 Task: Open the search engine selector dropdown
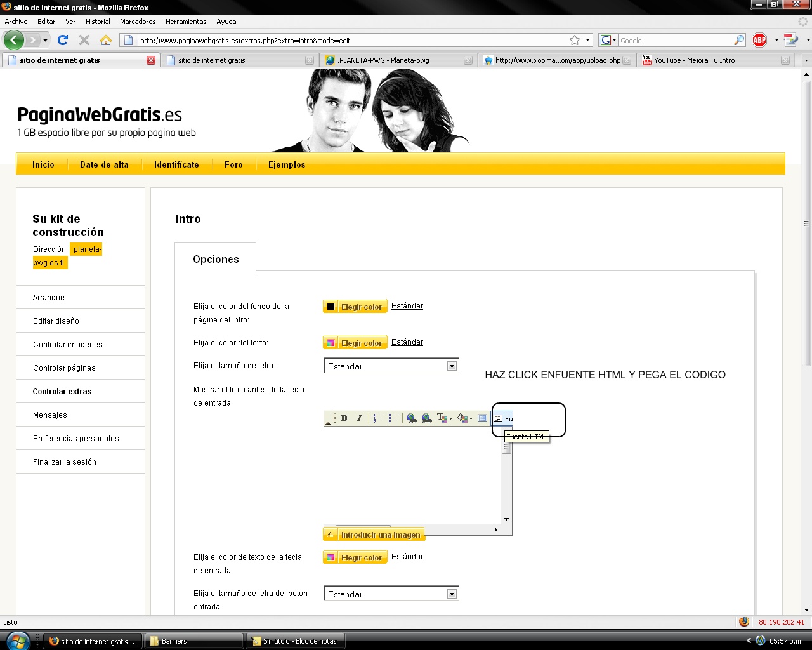tap(608, 40)
